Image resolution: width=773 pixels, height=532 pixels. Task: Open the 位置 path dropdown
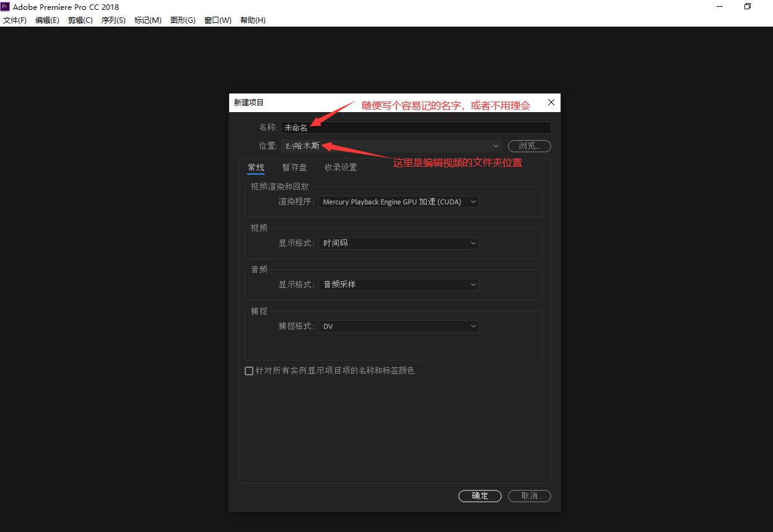(x=495, y=146)
